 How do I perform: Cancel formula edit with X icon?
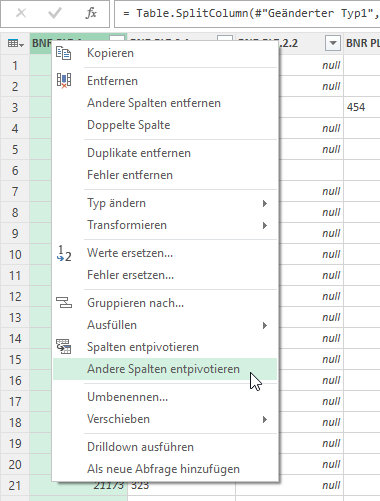21,13
